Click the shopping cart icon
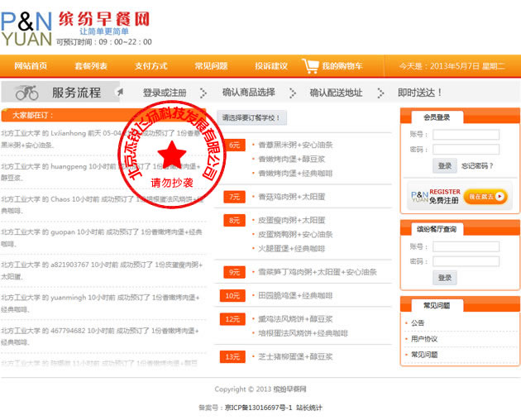Screen dimensions: 521x420 point(310,66)
